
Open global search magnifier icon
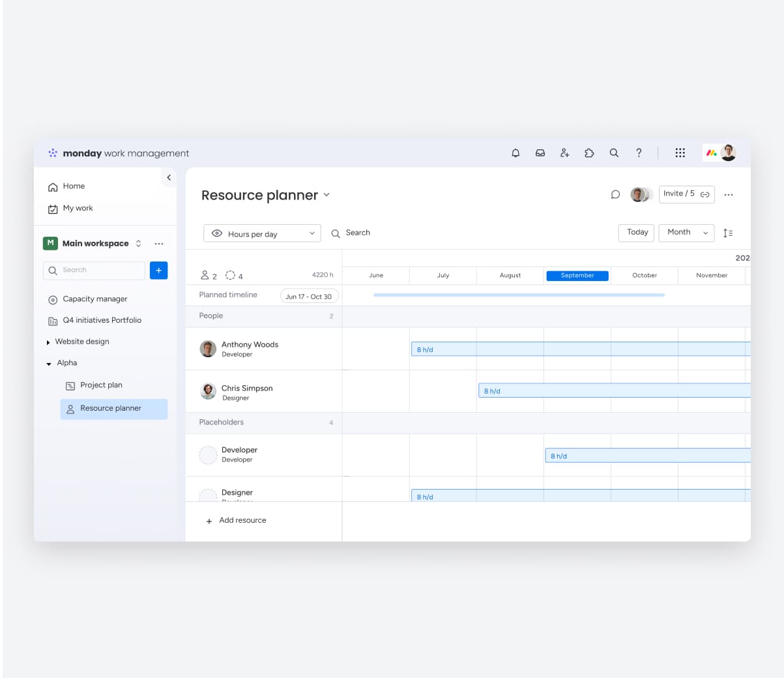[614, 153]
